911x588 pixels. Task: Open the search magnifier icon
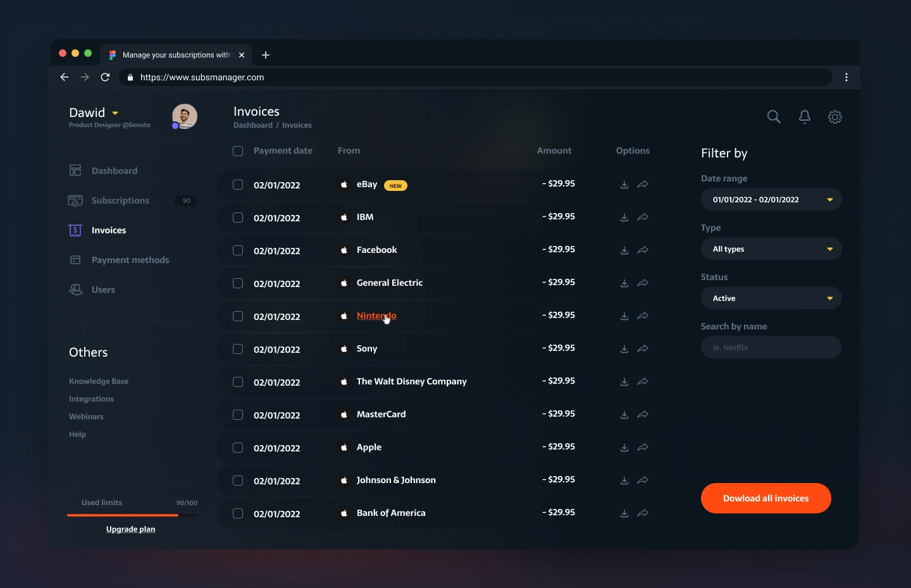click(774, 117)
